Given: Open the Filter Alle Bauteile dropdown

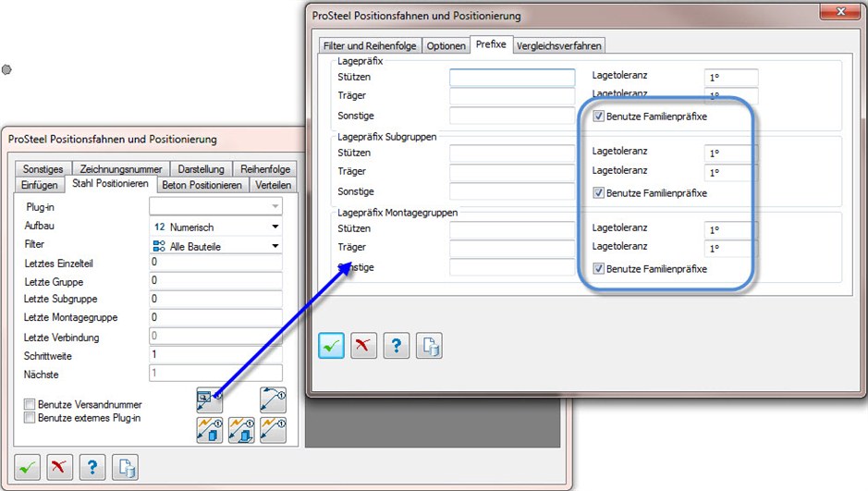Looking at the screenshot, I should (216, 246).
